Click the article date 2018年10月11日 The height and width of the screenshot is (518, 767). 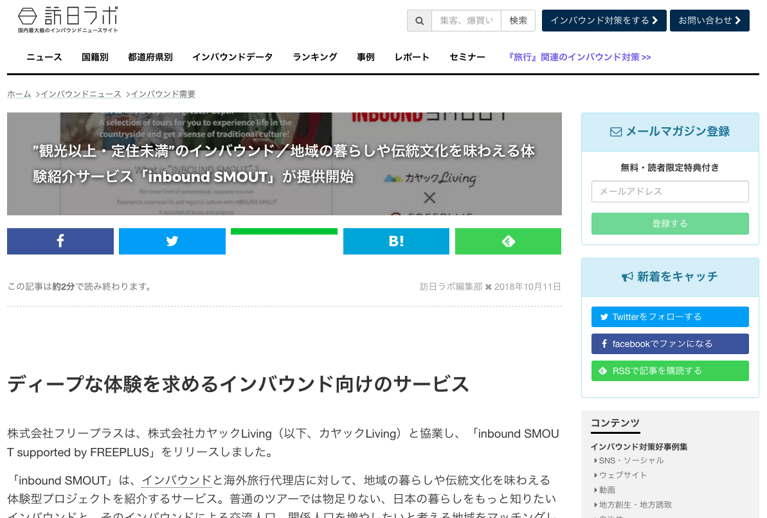[x=527, y=287]
